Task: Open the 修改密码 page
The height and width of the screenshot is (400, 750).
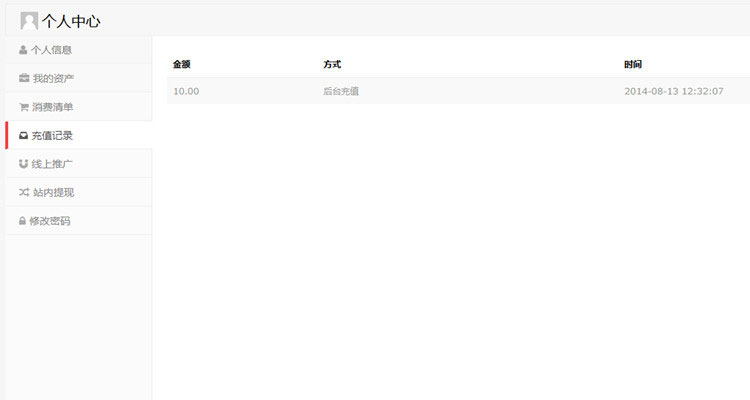Action: [51, 221]
